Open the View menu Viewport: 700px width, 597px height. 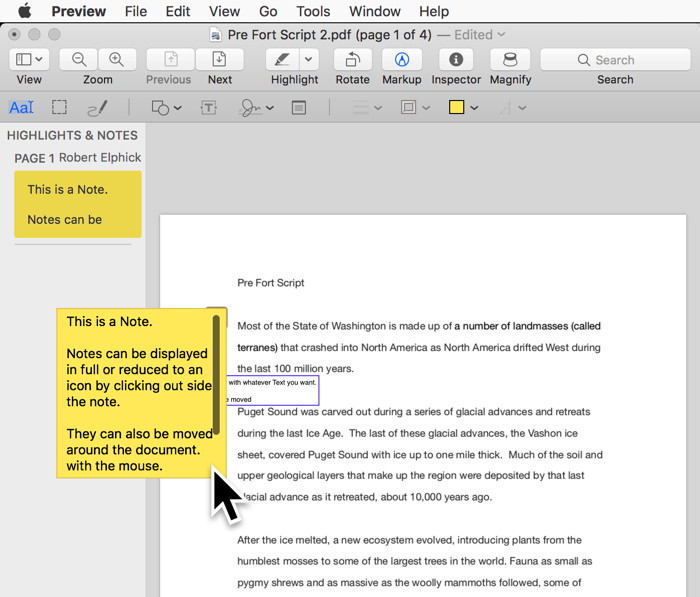pyautogui.click(x=224, y=11)
